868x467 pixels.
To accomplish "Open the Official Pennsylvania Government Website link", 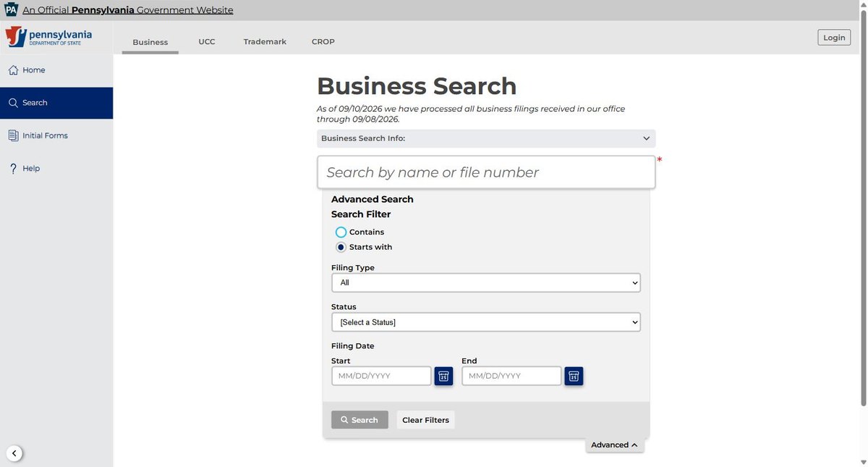I will pos(128,10).
